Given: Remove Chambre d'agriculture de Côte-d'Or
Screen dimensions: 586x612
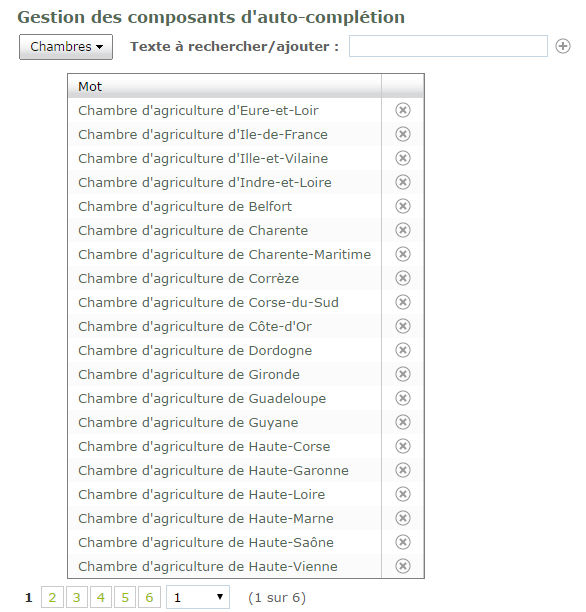Looking at the screenshot, I should point(403,326).
